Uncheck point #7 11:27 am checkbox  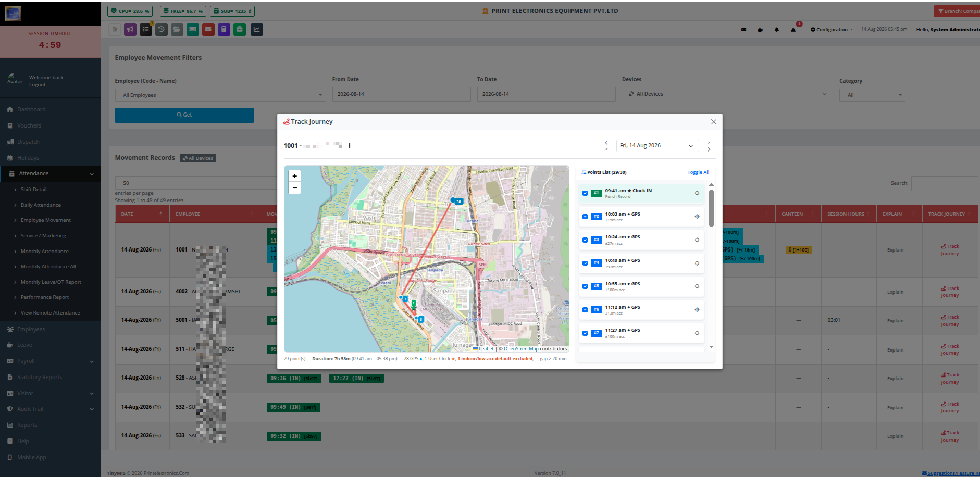pos(585,333)
